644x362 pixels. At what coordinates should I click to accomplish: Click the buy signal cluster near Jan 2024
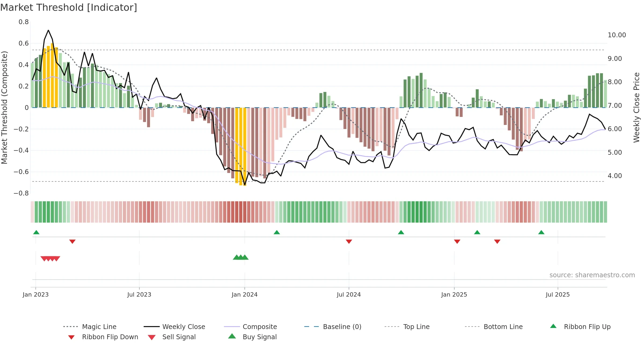tap(241, 257)
